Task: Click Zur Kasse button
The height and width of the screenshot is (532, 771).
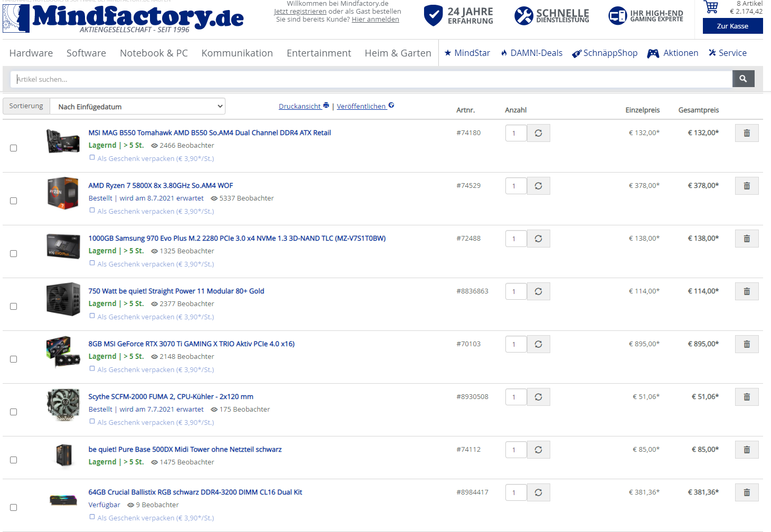Action: click(732, 26)
